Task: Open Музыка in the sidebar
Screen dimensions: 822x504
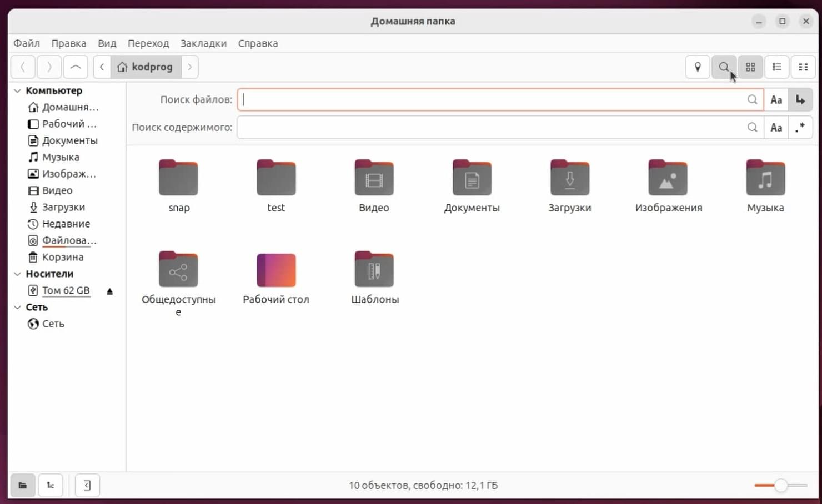Action: [54, 157]
